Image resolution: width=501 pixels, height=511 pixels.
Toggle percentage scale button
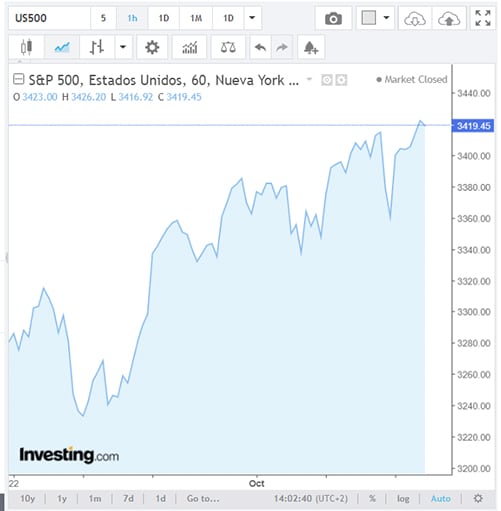372,499
